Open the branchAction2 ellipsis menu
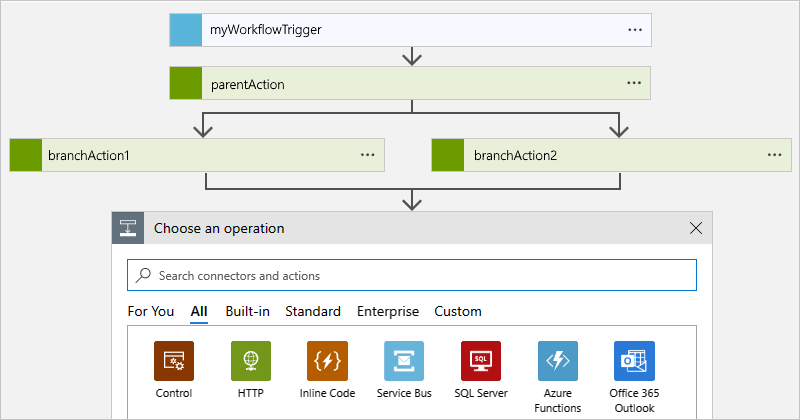This screenshot has height=420, width=800. click(773, 156)
